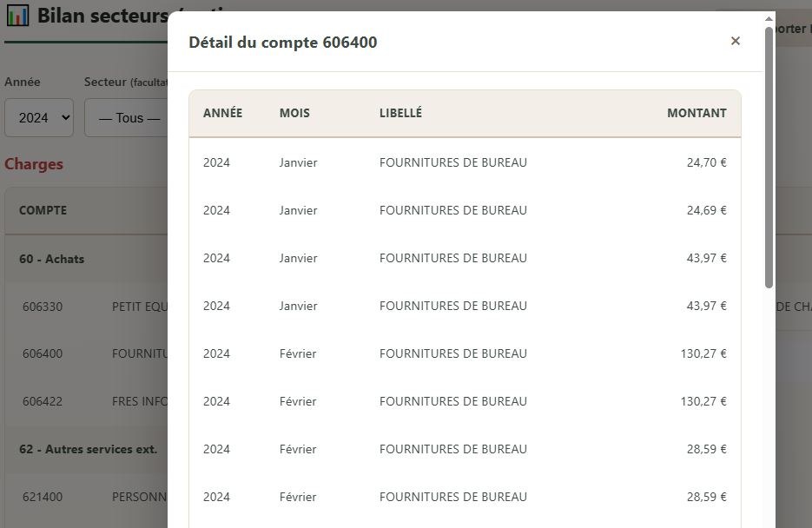Viewport: 812px width, 528px height.
Task: Select the Janvier row with 24,70 €
Action: tap(465, 162)
